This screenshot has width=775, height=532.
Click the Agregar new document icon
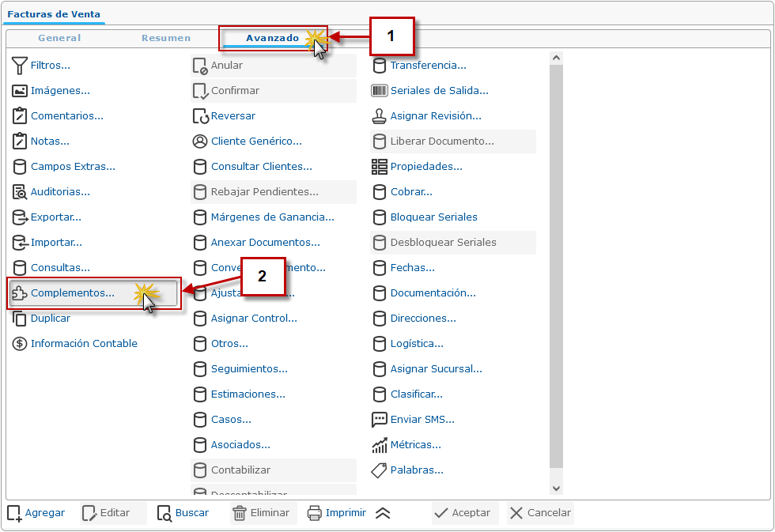14,513
